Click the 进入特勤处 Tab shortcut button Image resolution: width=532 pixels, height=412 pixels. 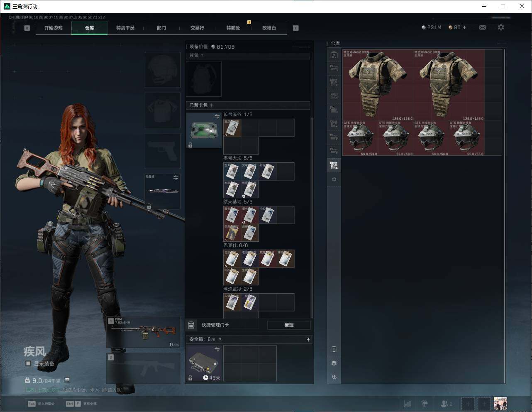tap(41, 404)
